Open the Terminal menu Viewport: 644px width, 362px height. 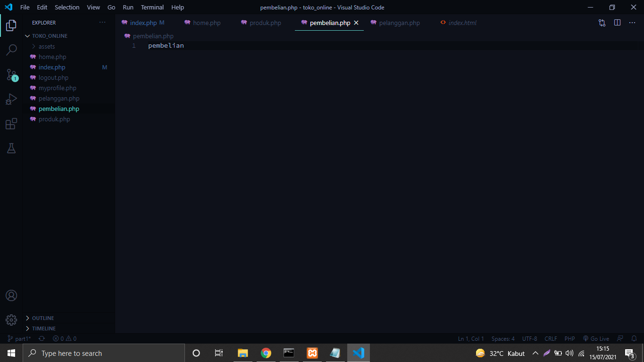[x=152, y=7]
